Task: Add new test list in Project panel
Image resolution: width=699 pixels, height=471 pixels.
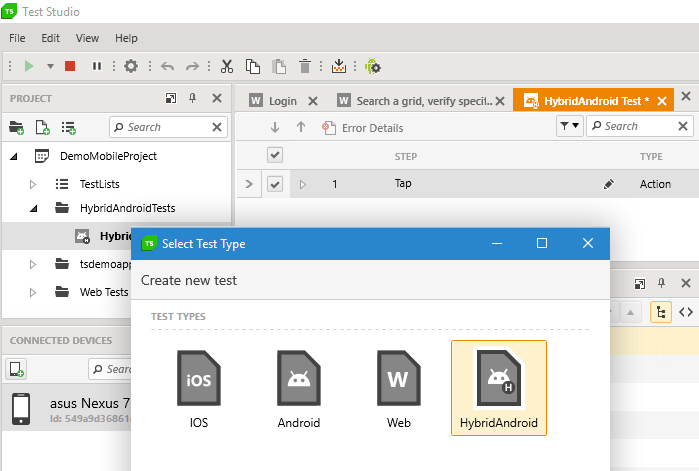Action: click(69, 127)
